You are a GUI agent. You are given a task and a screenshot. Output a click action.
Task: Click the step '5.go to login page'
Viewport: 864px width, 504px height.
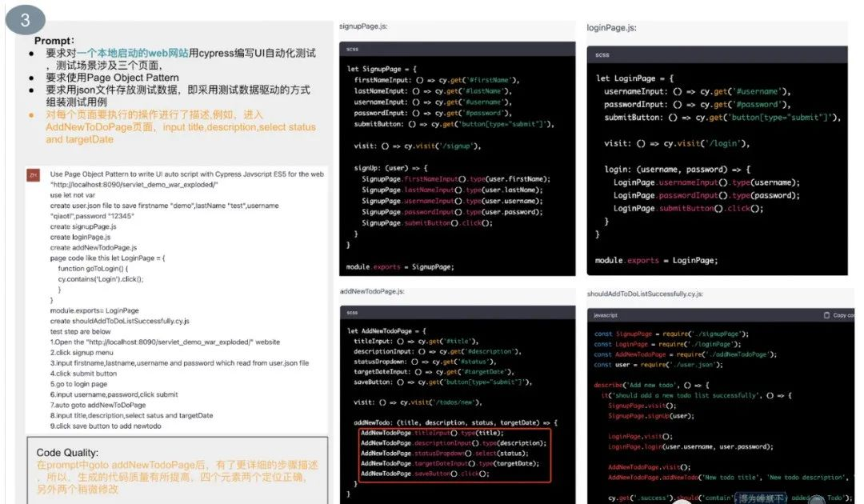[x=78, y=384]
